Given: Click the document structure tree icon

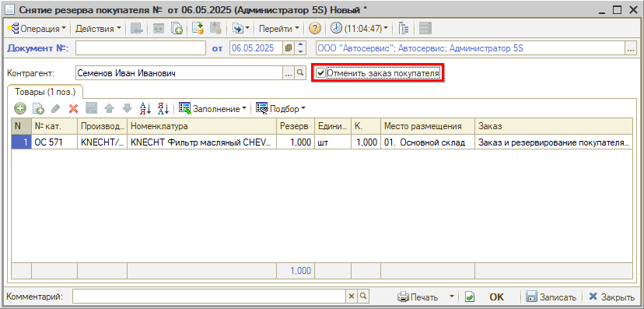Looking at the screenshot, I should point(404,29).
